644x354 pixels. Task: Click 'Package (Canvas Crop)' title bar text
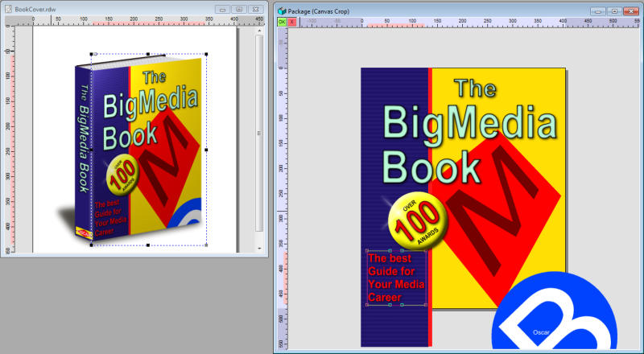coord(319,11)
